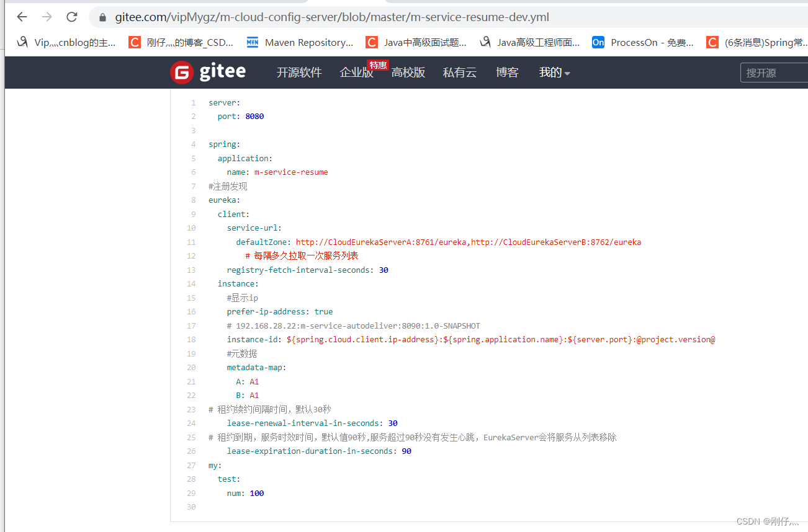Click the instance-id expression value
Viewport: 808px width, 532px height.
click(501, 340)
